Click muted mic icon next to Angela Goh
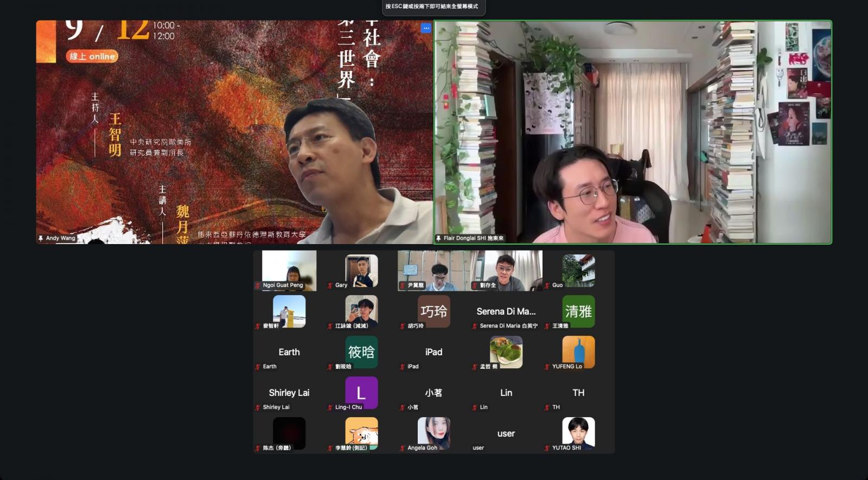 coord(402,448)
